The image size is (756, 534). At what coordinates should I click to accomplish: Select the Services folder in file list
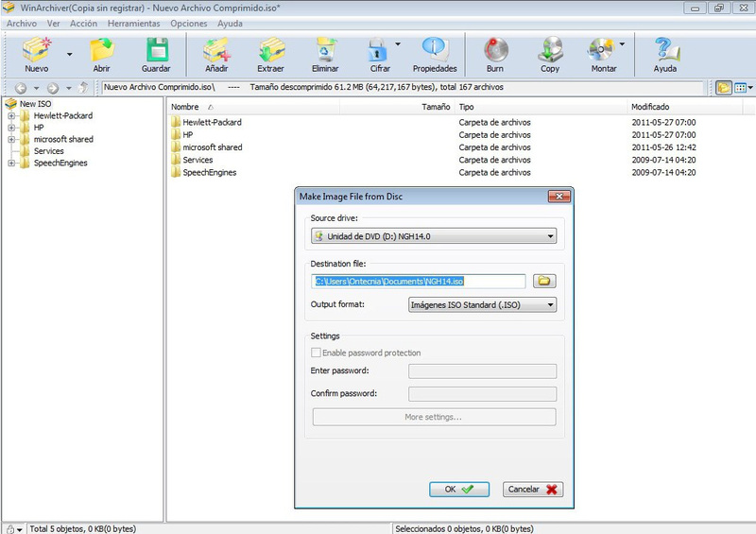[198, 160]
